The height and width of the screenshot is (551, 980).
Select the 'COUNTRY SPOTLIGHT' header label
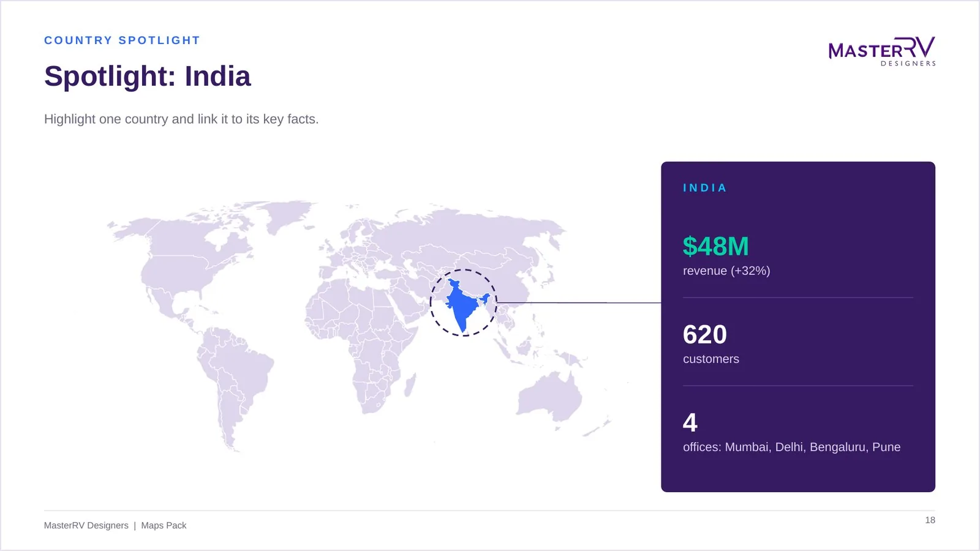click(x=122, y=40)
